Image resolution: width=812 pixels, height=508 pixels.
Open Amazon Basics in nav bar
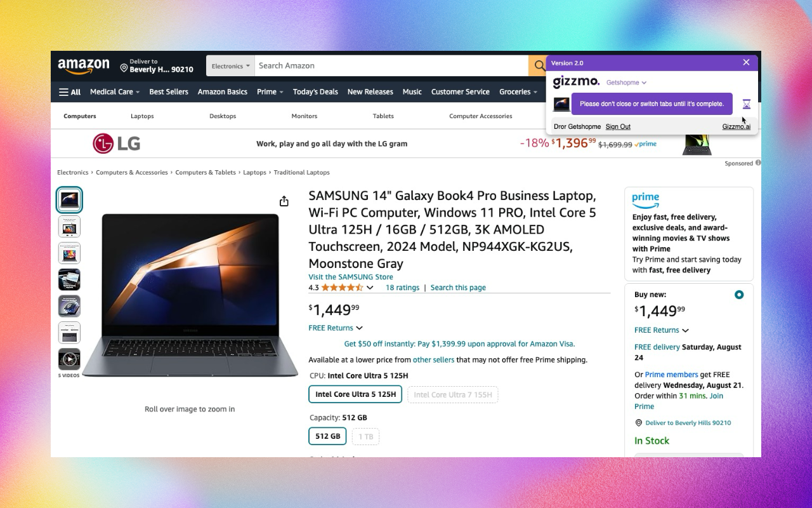[223, 92]
